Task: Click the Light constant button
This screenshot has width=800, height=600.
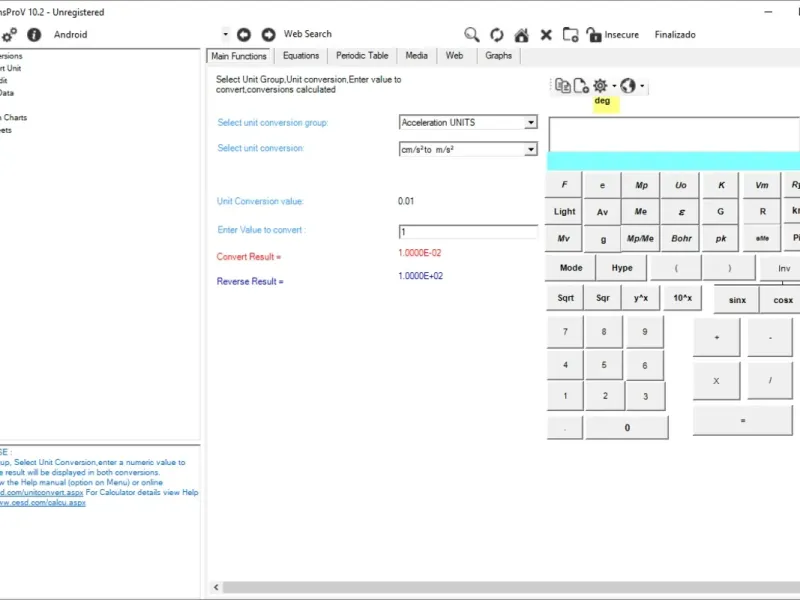Action: tap(564, 212)
